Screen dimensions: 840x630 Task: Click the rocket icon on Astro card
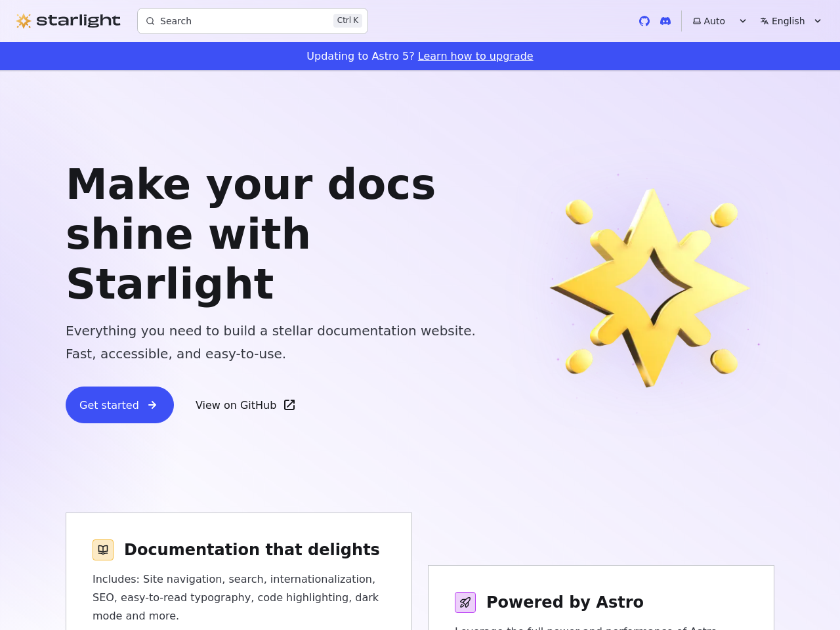point(465,602)
